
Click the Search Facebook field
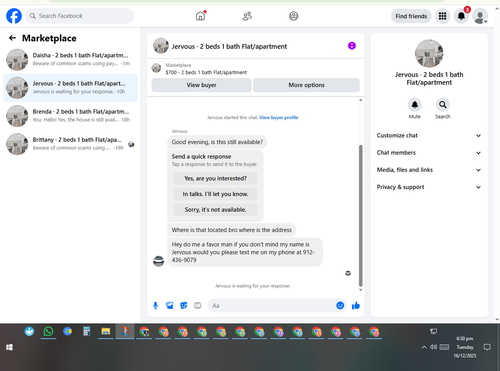[80, 16]
